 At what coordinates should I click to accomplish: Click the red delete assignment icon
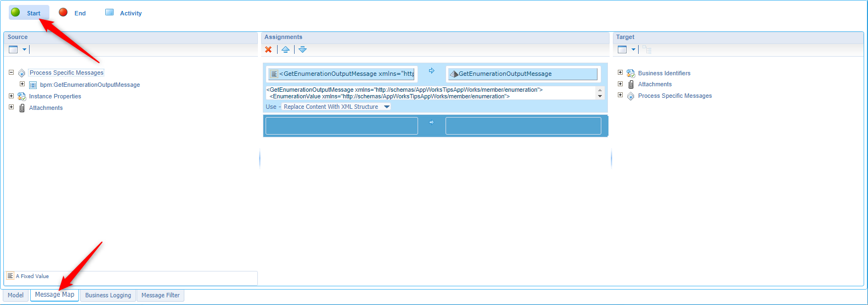point(268,49)
